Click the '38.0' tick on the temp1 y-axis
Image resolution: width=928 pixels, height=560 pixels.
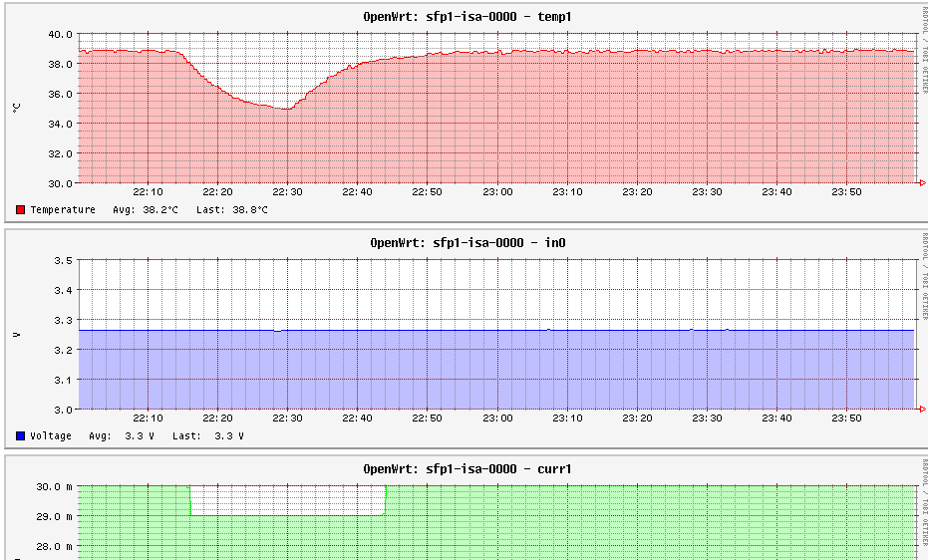(x=61, y=64)
